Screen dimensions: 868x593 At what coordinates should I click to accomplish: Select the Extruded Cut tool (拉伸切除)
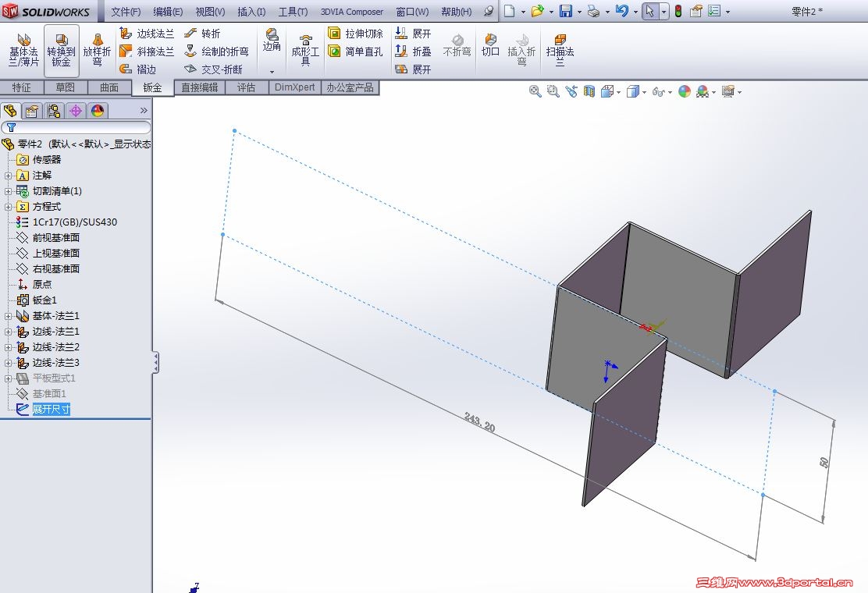pyautogui.click(x=355, y=34)
